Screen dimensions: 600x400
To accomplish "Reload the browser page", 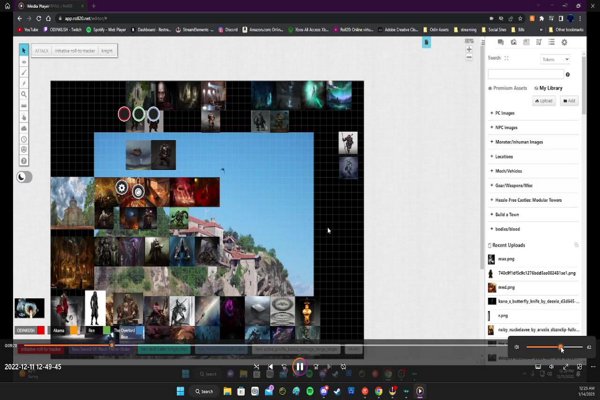I will point(38,18).
